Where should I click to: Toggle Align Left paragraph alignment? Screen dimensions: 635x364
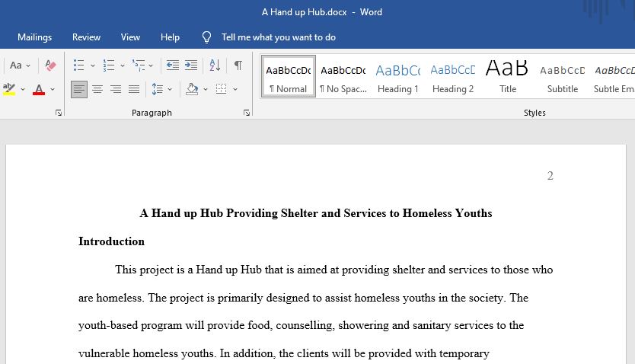coord(79,89)
